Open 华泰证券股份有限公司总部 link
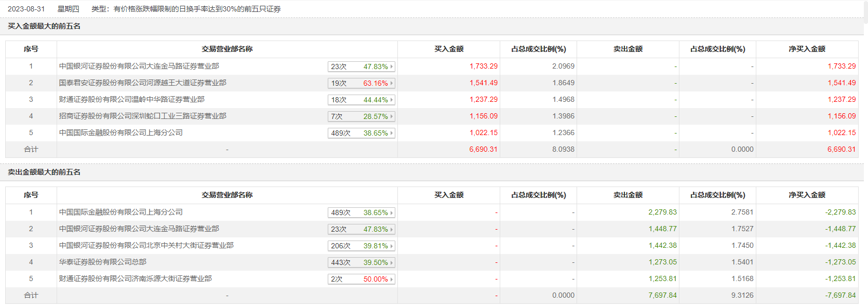This screenshot has width=868, height=306. tap(102, 262)
